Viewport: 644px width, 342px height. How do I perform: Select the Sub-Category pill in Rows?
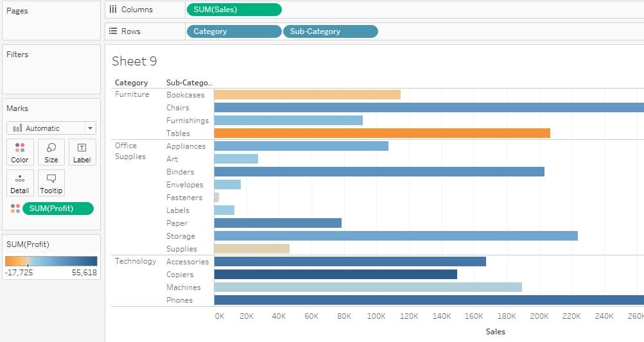(x=330, y=31)
